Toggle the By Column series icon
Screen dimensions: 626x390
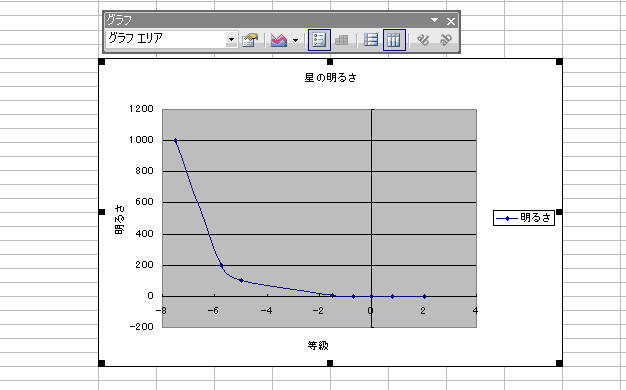coord(394,40)
